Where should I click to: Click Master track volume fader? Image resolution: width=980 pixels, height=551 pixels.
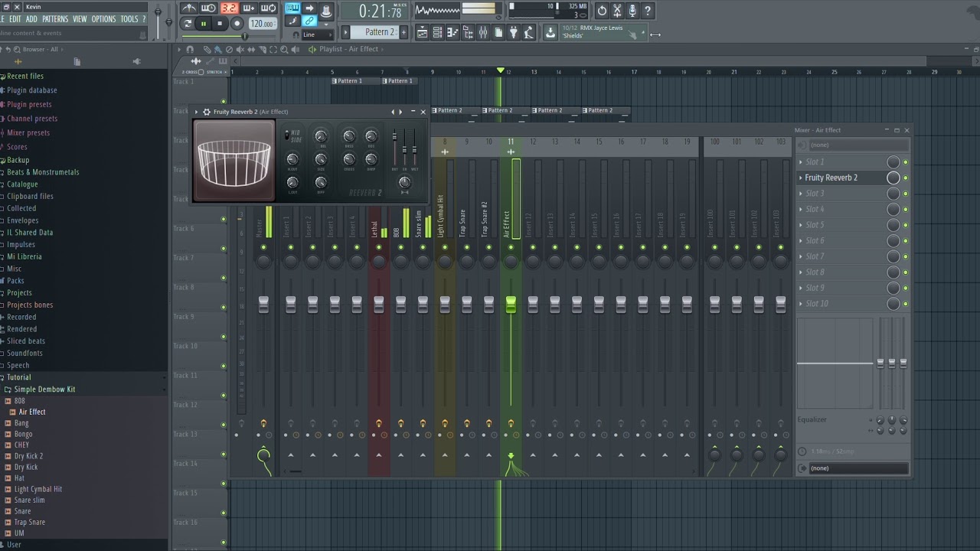click(263, 305)
